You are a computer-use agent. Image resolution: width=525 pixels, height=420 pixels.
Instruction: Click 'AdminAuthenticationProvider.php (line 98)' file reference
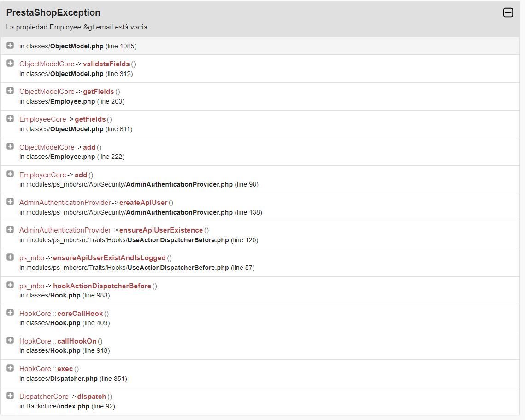click(192, 185)
